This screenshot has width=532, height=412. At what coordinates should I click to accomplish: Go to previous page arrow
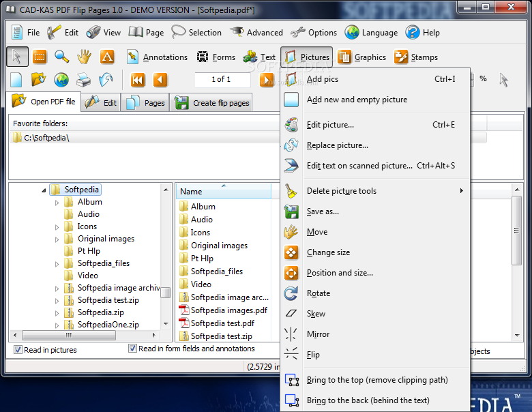click(x=160, y=80)
